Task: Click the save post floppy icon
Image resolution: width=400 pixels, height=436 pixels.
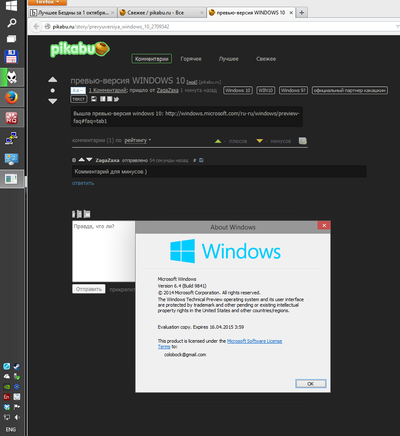Action: point(94,99)
